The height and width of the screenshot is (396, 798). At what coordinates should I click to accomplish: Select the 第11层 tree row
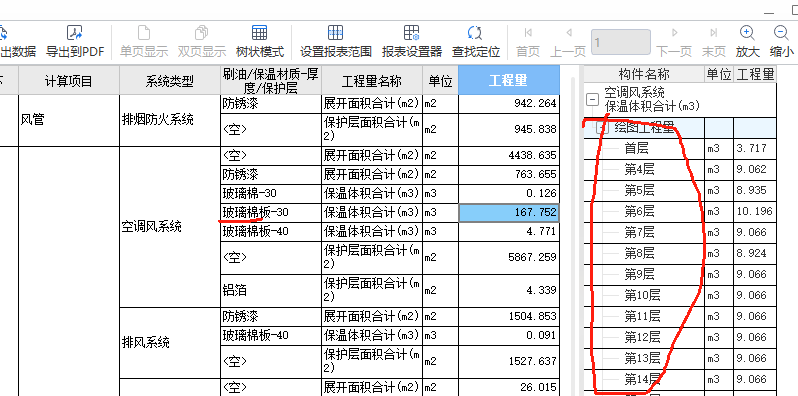pos(680,317)
